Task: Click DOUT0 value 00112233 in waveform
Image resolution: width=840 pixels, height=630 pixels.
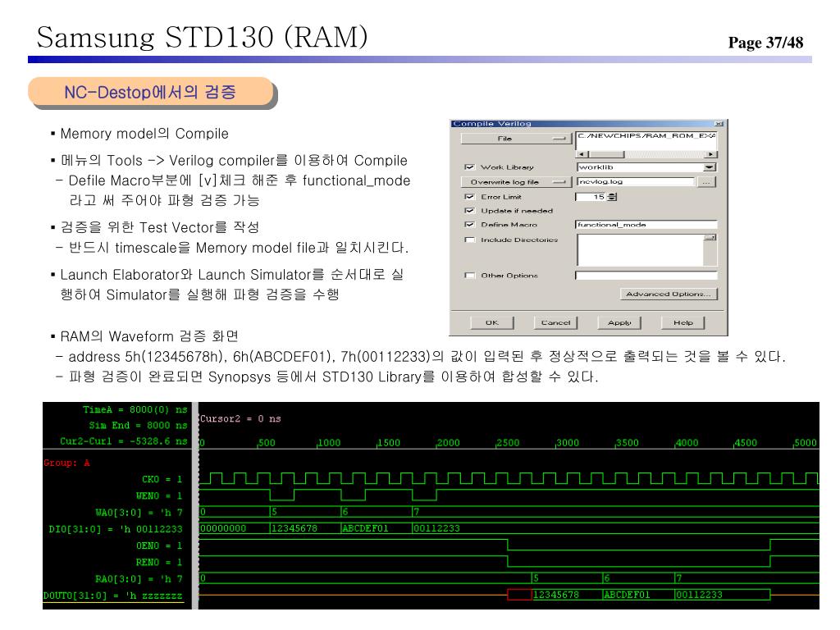Action: click(699, 596)
